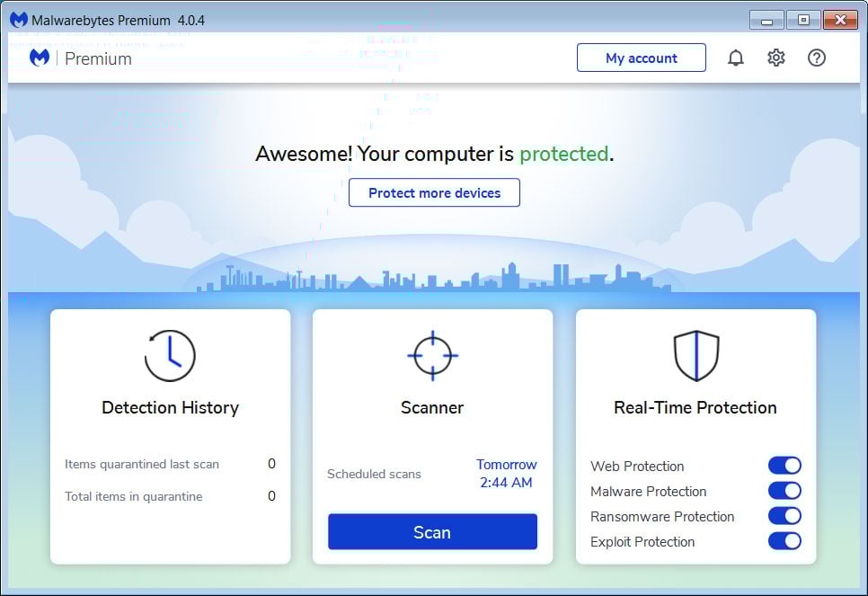
Task: Disable Exploit Protection
Action: tap(784, 540)
